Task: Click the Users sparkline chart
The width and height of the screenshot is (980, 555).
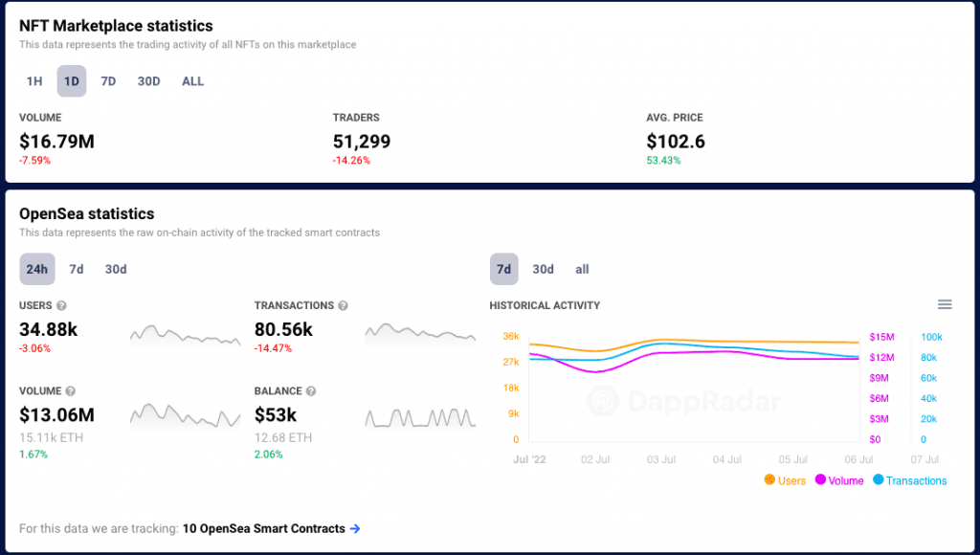Action: point(185,336)
